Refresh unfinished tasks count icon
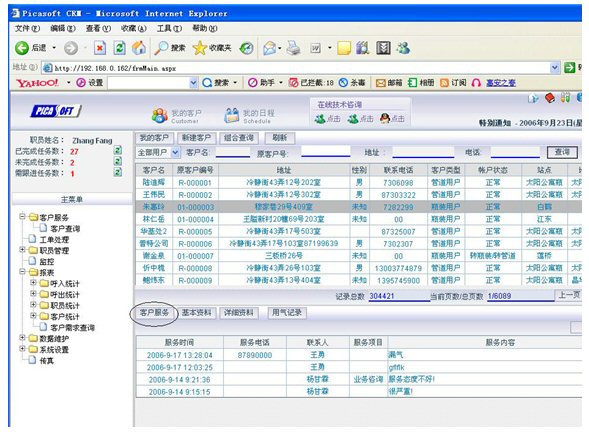The image size is (589, 434). (118, 161)
